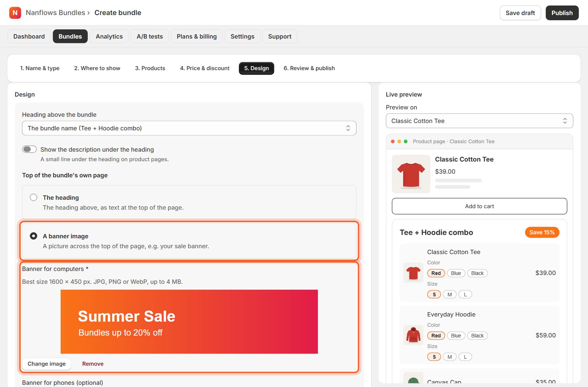Viewport: 588px width, 387px height.
Task: Choose Black color for Everyday Hoodie
Action: tap(477, 336)
